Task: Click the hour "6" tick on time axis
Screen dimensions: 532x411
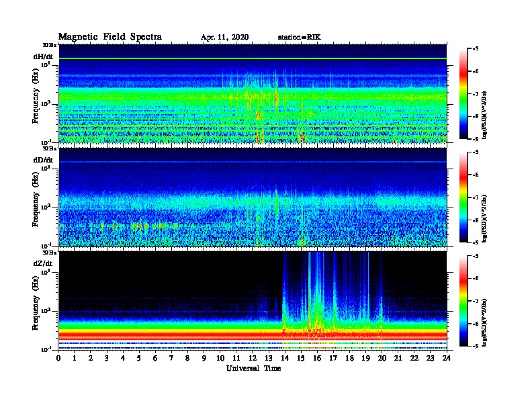Action: click(155, 358)
